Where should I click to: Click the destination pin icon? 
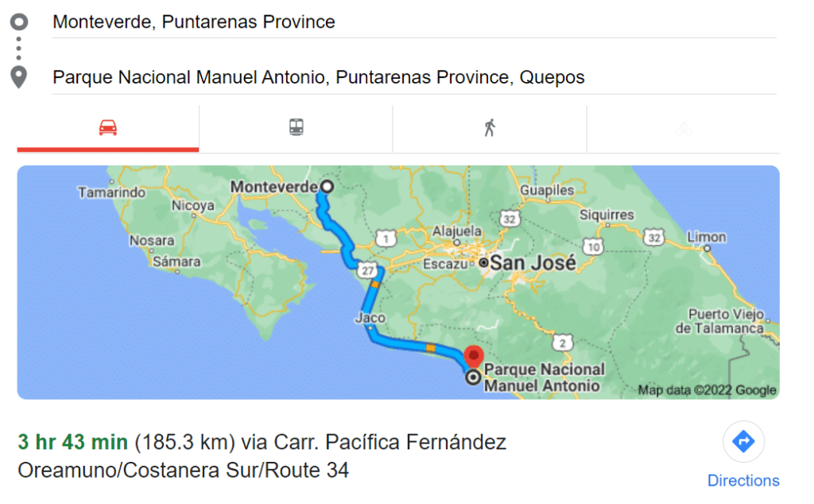(x=18, y=76)
